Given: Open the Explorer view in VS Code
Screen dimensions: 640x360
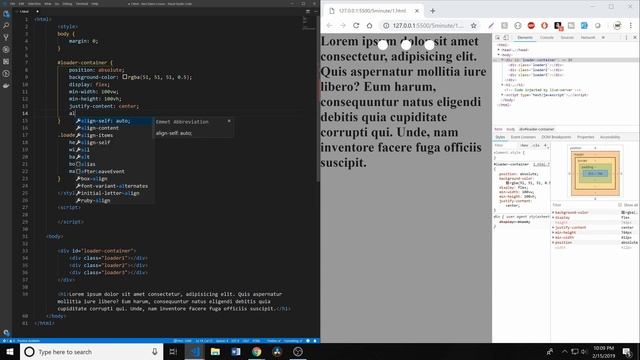Looking at the screenshot, I should [x=6, y=14].
